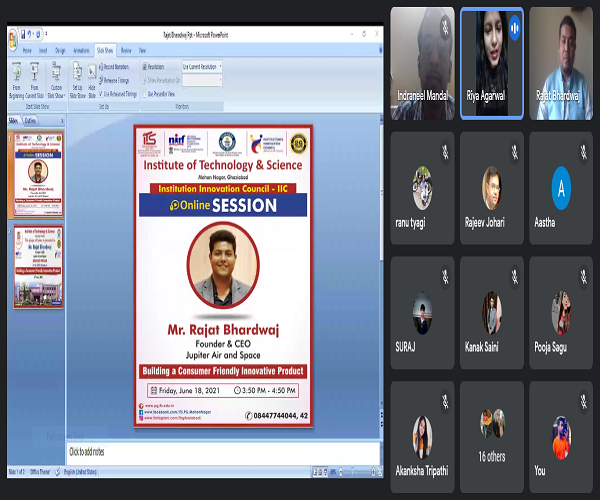
Task: Click ranu tyagi's muted mic icon
Action: click(445, 153)
